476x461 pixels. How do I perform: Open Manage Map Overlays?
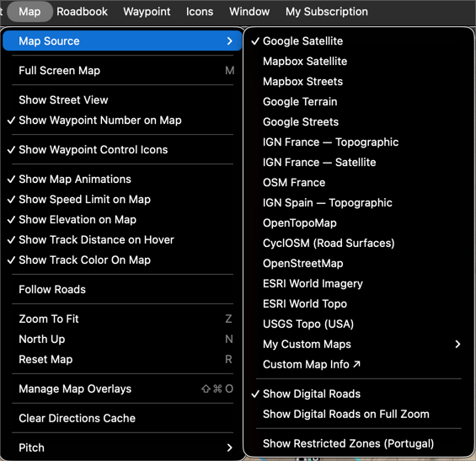tap(122, 389)
